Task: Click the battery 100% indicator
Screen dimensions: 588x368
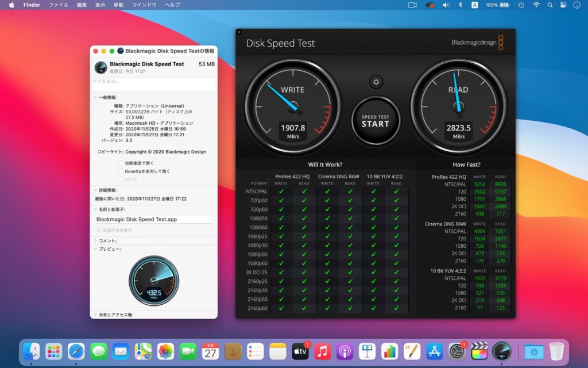Action: point(497,5)
